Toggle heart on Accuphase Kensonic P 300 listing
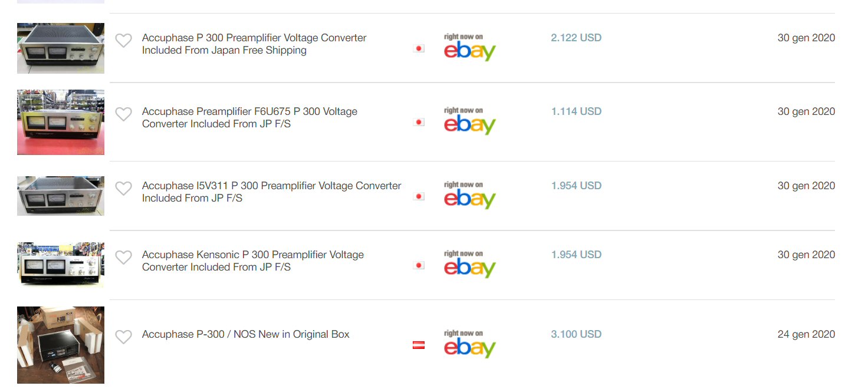 [x=123, y=258]
